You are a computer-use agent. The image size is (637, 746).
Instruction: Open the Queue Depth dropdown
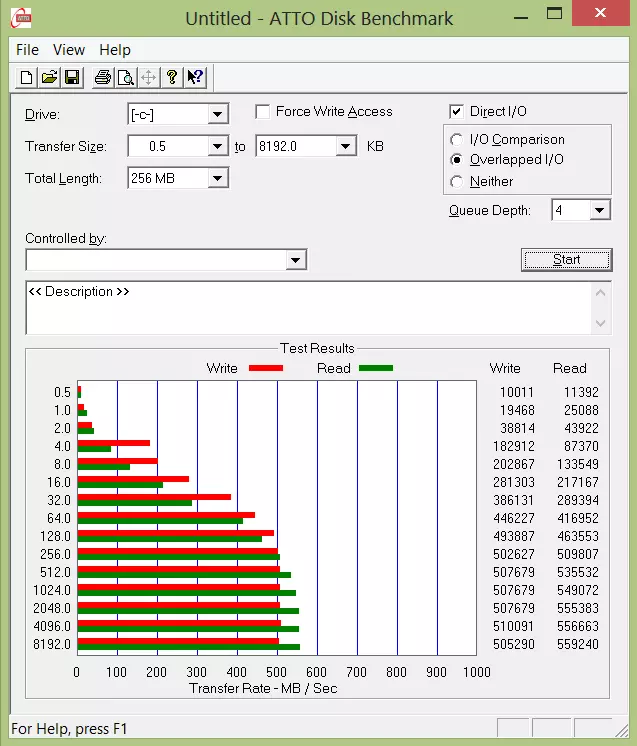pos(599,211)
